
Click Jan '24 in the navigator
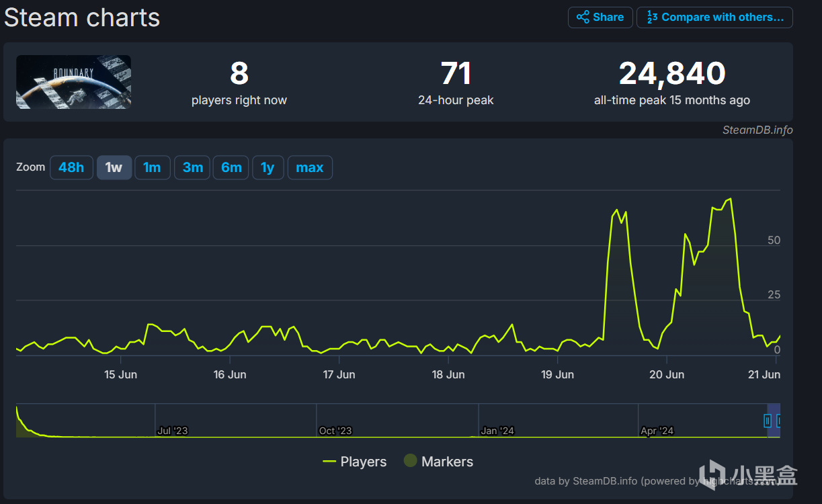(497, 431)
